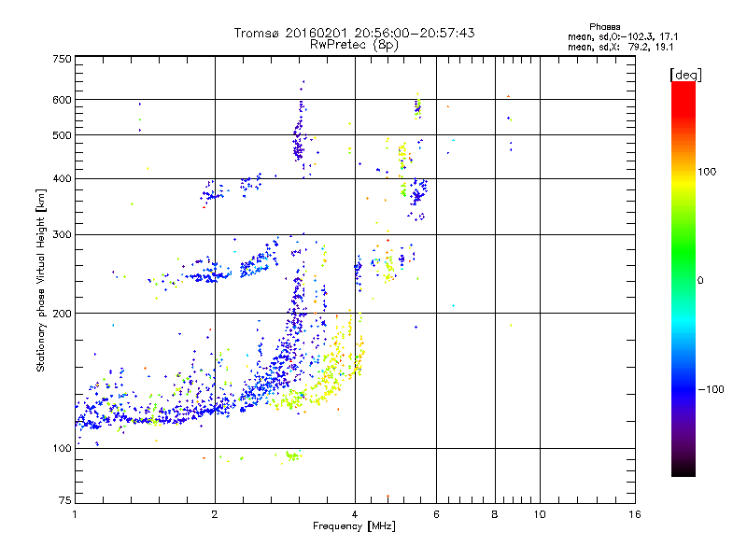The image size is (747, 560).
Task: Click the '6' frequency tick label
Action: point(436,514)
